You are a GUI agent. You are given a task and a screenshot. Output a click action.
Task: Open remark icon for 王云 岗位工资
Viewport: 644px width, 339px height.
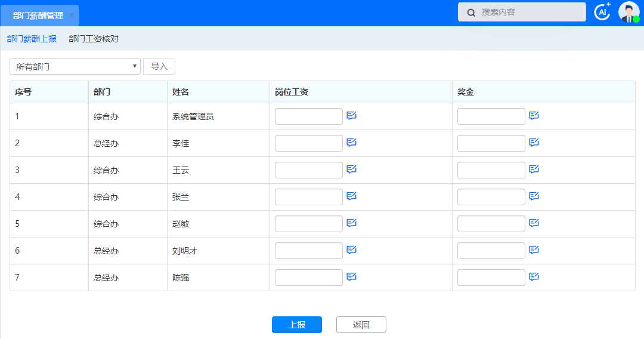(x=352, y=169)
